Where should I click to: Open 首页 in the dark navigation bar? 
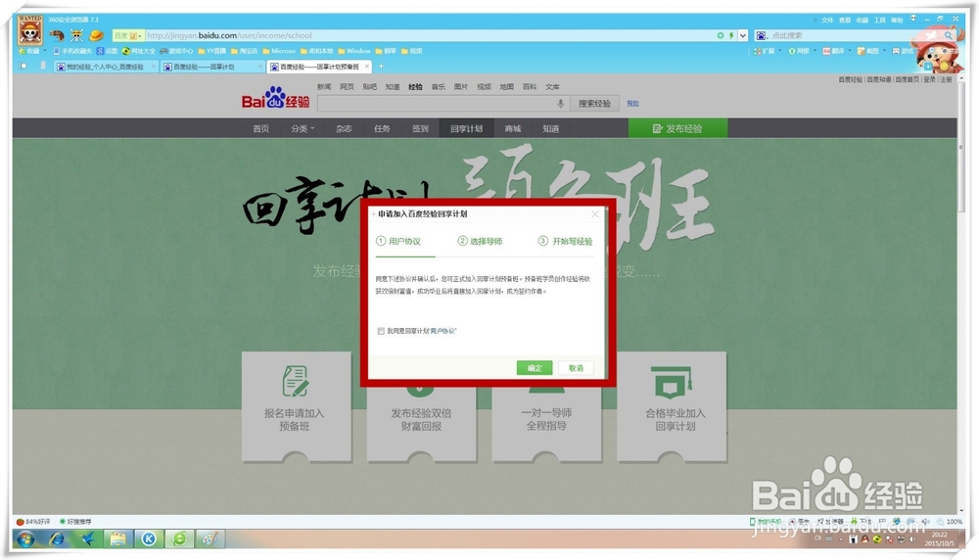(x=261, y=128)
